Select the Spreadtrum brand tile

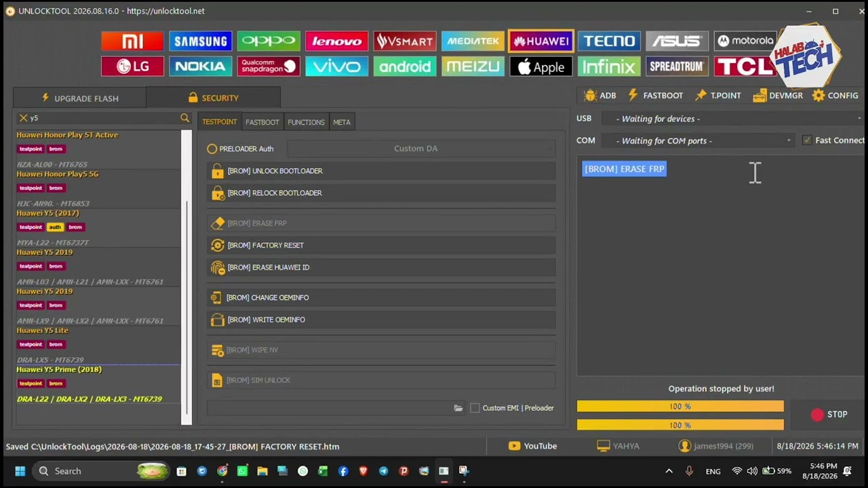tap(677, 66)
